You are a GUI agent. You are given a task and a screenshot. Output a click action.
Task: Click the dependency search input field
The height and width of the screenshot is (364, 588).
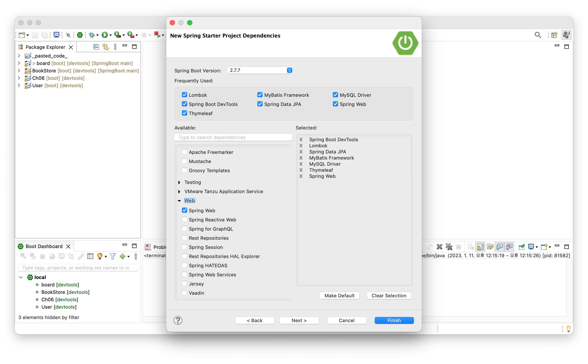click(x=233, y=137)
